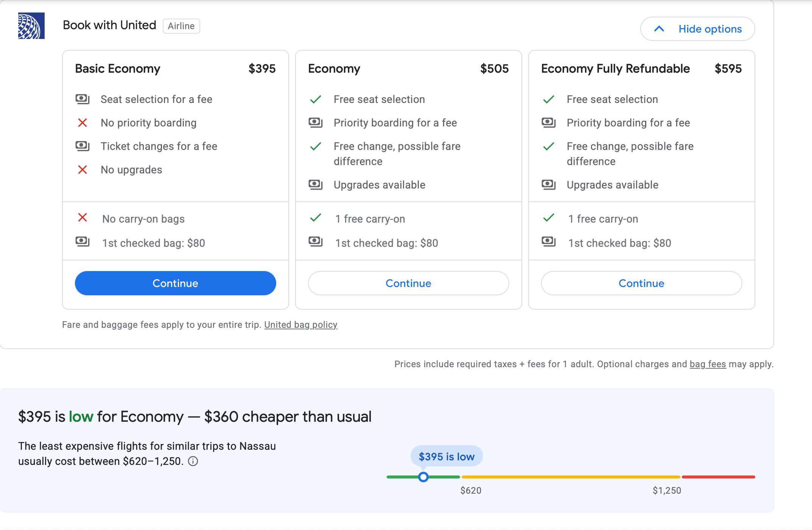Click red X for No priority boarding
This screenshot has width=812, height=530.
pyautogui.click(x=82, y=123)
